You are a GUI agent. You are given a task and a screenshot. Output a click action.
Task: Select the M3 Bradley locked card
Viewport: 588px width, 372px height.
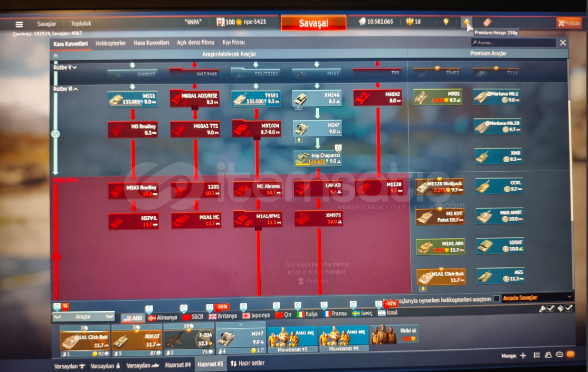pos(133,129)
